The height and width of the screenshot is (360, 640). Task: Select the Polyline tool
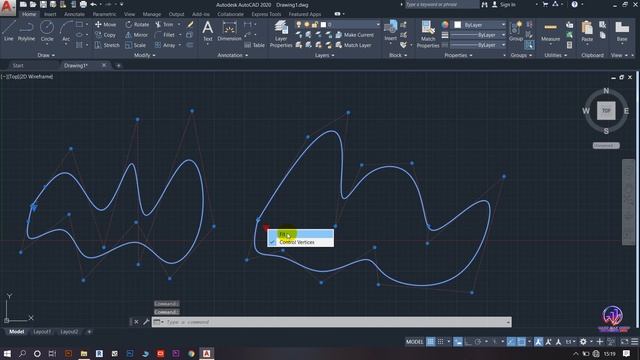click(26, 31)
